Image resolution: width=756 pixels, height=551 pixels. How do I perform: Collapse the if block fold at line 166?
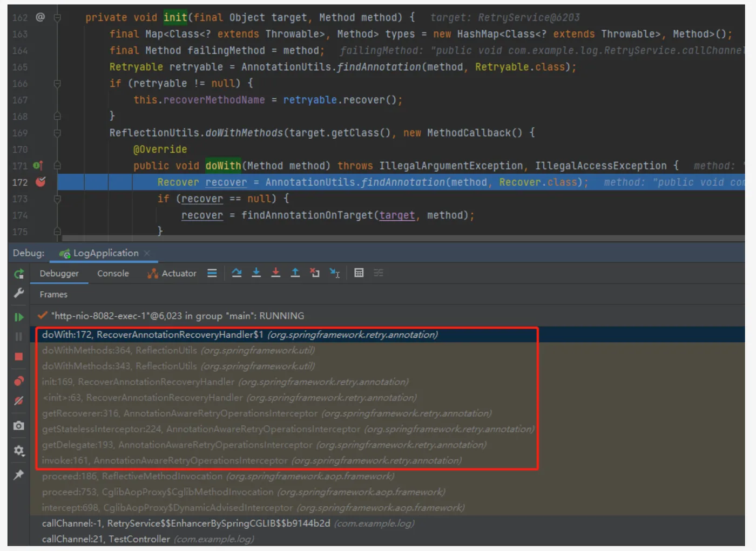click(57, 84)
